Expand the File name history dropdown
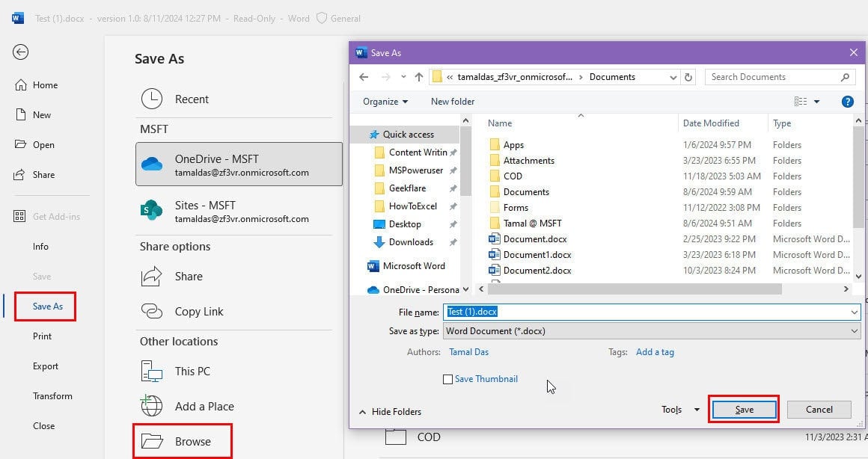Viewport: 868px width, 459px height. pos(855,312)
